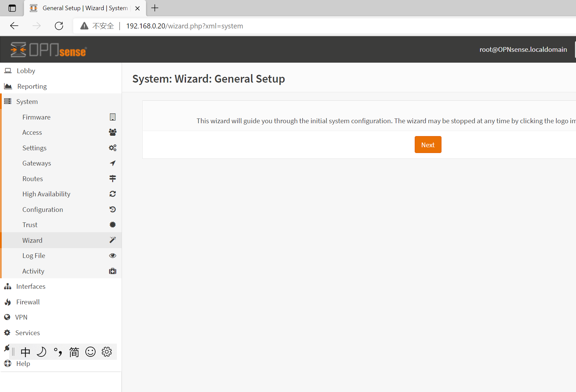
Task: Expand the Services menu section
Action: tap(27, 332)
